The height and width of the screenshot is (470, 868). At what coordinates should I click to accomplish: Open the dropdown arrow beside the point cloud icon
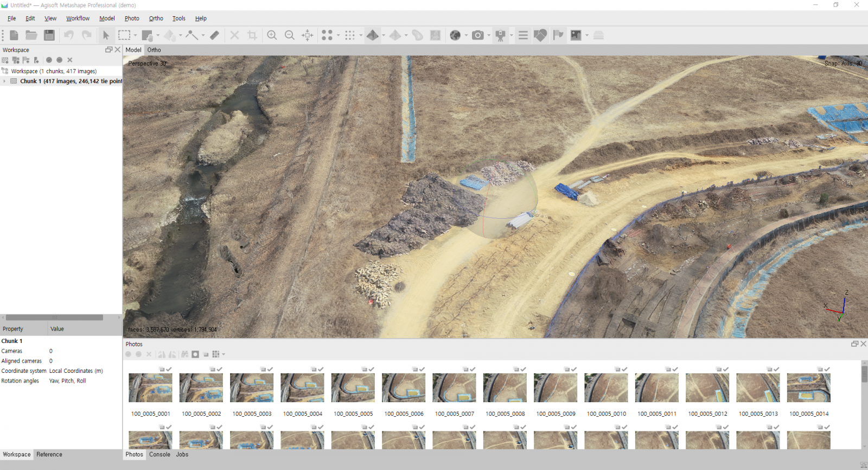pos(360,35)
